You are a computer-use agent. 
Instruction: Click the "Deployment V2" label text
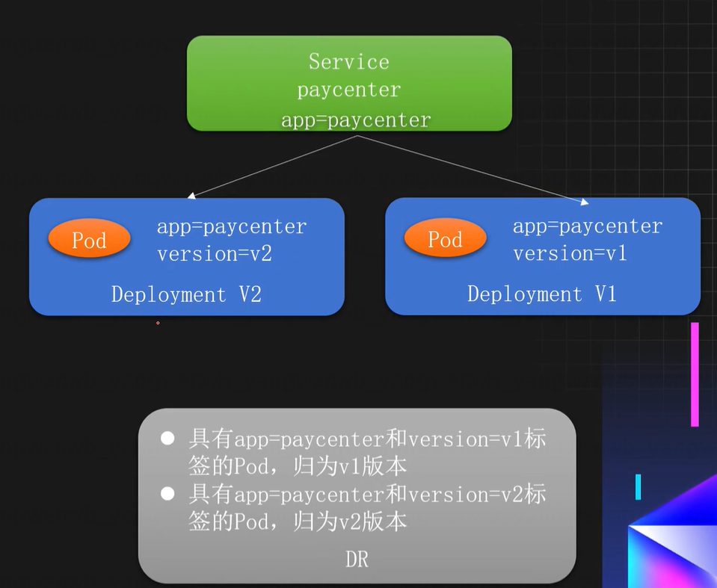click(185, 294)
